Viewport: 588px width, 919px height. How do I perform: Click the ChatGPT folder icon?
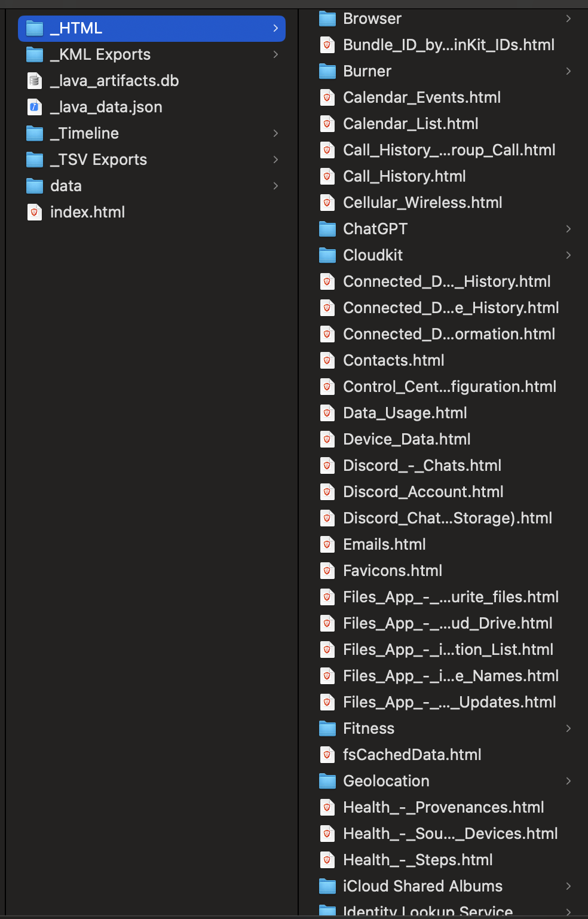[x=327, y=229]
